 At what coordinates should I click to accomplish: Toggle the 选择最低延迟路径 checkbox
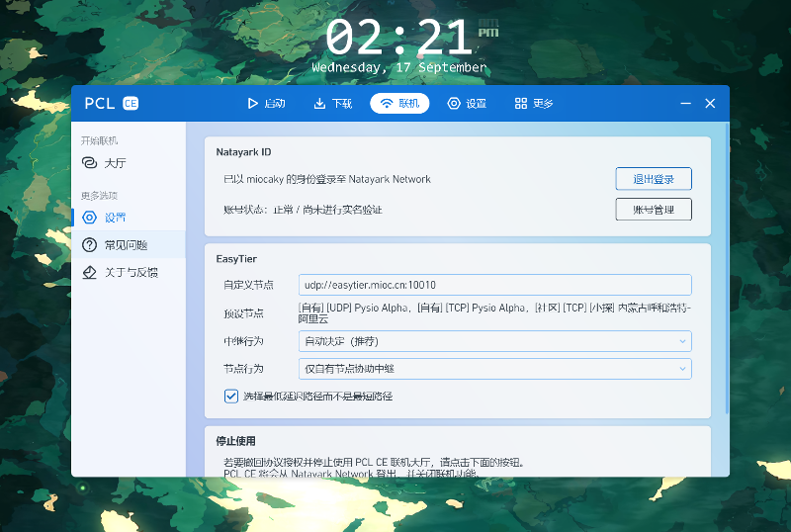231,396
